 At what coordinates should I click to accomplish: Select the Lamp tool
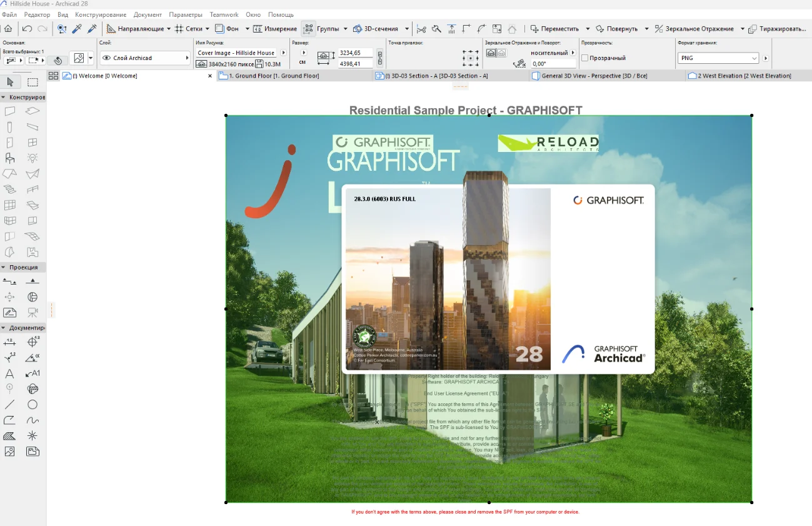[33, 158]
